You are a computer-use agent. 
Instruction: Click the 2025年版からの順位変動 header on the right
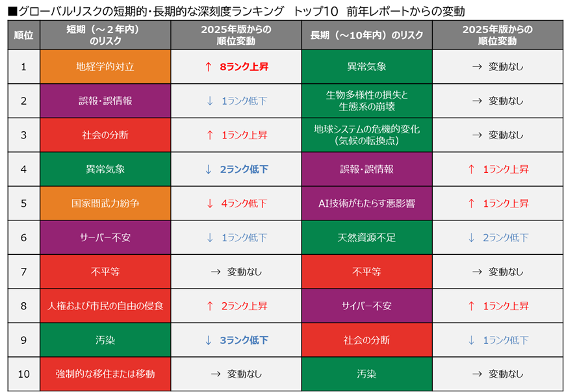tap(498, 34)
